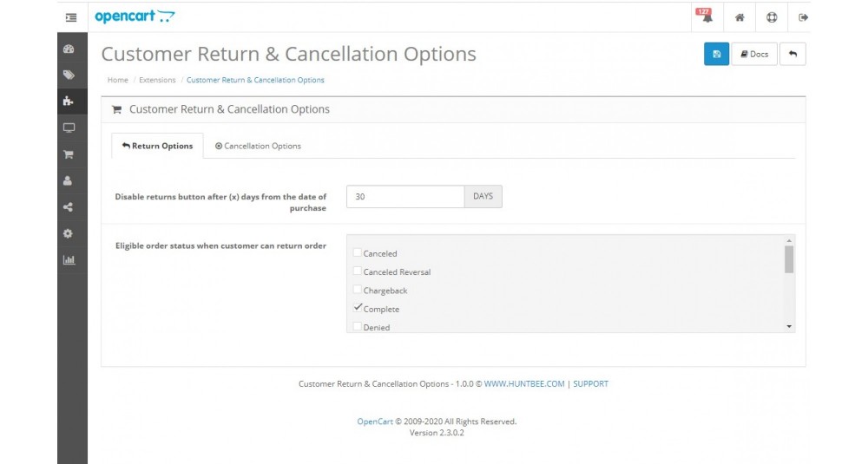The image size is (868, 464).
Task: Open the WWW.HUNTBEE.COM link
Action: tap(524, 384)
